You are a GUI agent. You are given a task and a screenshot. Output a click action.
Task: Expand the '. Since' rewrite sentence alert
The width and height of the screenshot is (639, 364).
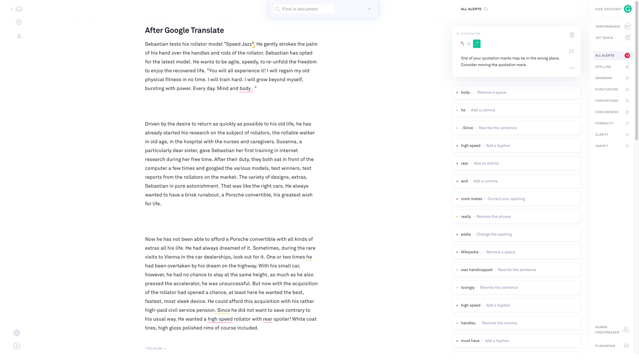click(x=516, y=128)
